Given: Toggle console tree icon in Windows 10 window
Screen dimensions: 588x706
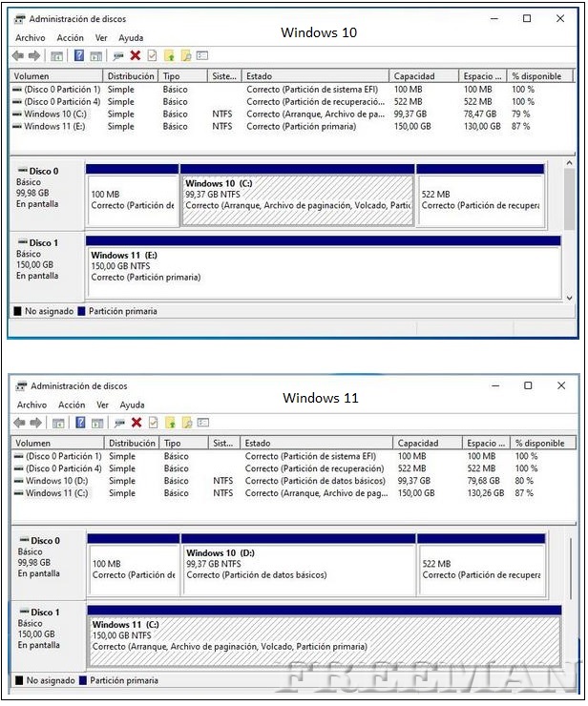Looking at the screenshot, I should click(56, 56).
